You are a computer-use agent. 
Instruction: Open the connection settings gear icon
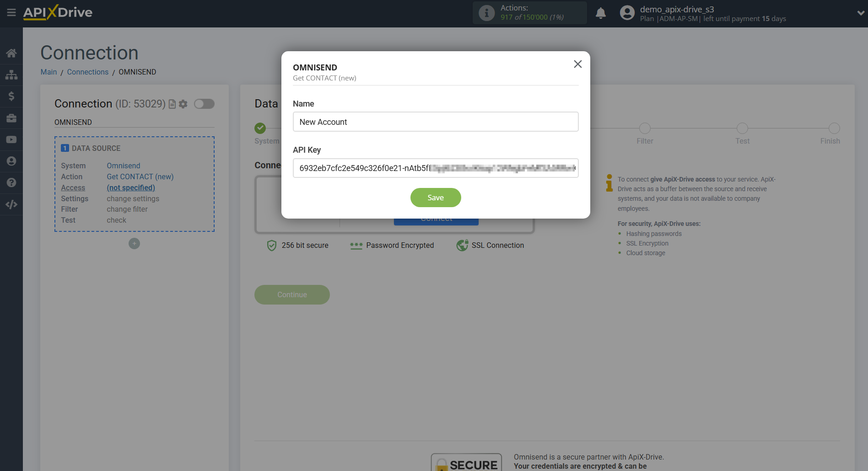tap(183, 104)
